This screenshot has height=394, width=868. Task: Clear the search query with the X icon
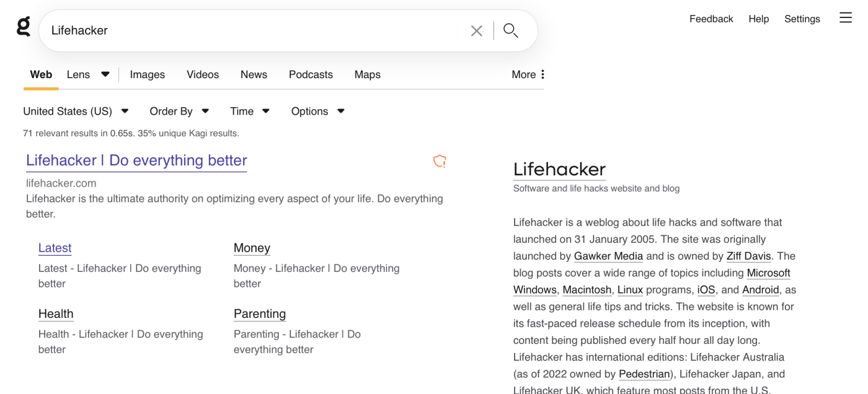tap(476, 30)
